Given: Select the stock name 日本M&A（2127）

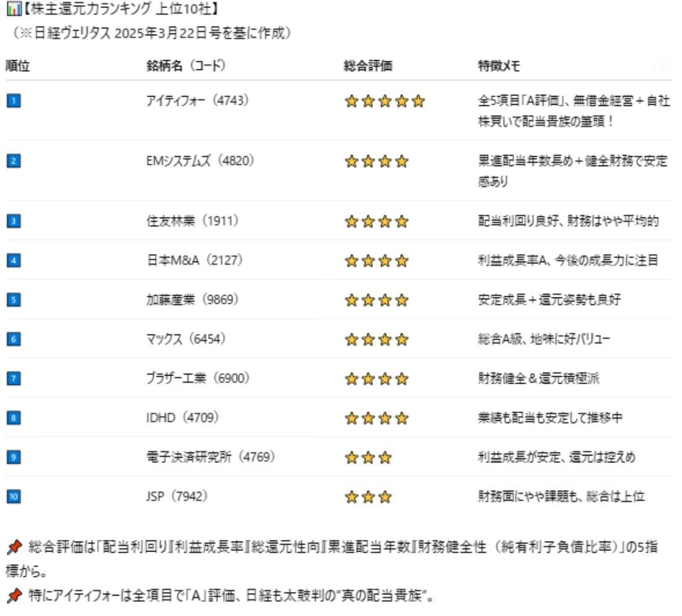Looking at the screenshot, I should 195,260.
